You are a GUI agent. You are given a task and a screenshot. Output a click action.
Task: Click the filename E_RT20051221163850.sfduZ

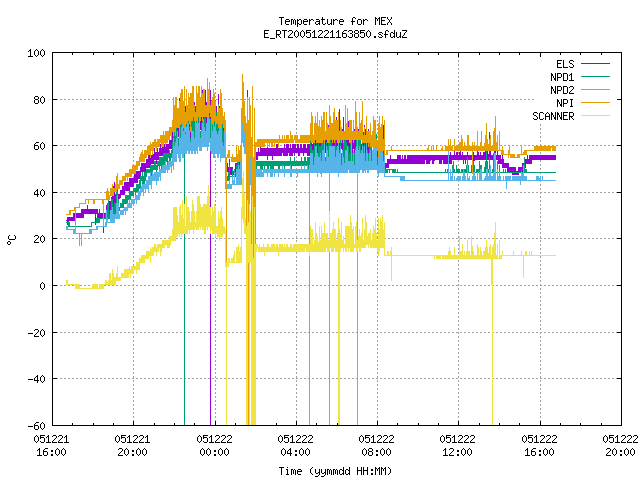(x=335, y=34)
